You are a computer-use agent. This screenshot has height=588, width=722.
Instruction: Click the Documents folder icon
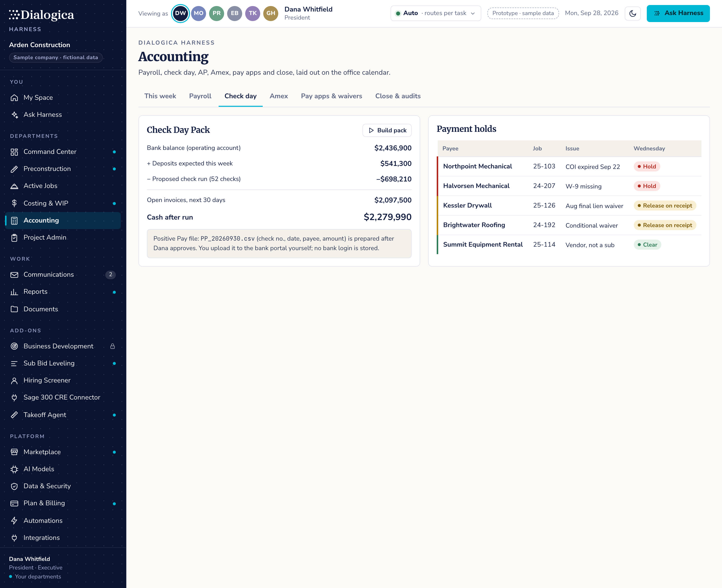coord(14,309)
